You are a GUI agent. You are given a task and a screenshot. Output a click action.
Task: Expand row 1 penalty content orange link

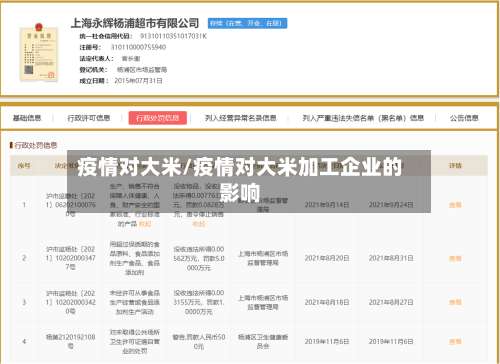[199, 224]
